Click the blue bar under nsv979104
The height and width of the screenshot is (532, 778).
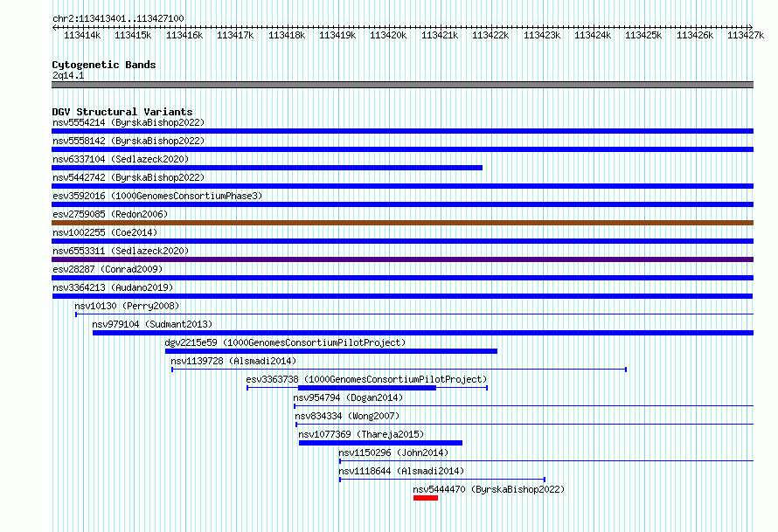click(423, 333)
